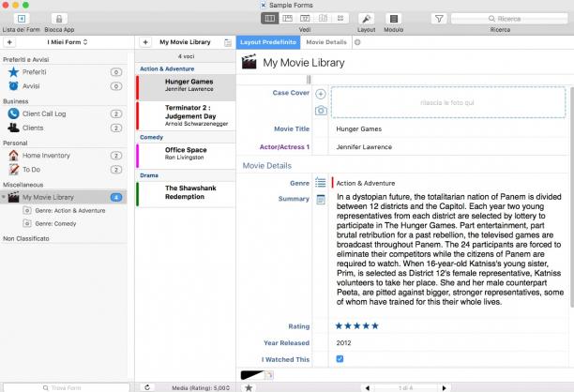Open the Modulo form editor
Image resolution: width=574 pixels, height=392 pixels.
pyautogui.click(x=394, y=19)
